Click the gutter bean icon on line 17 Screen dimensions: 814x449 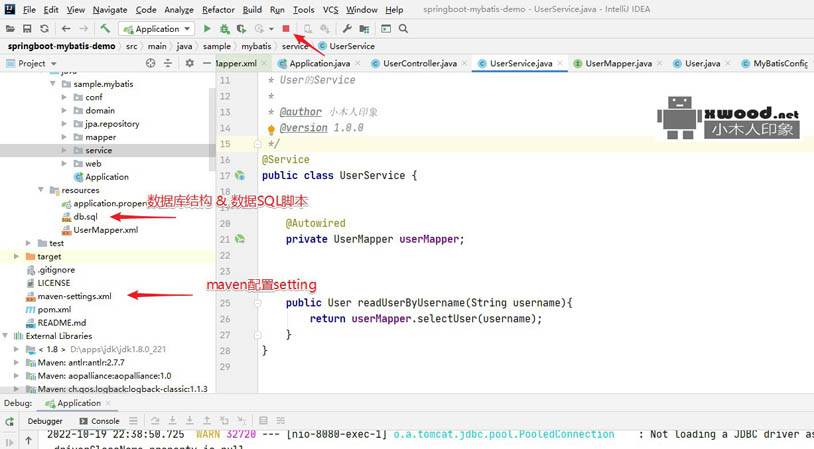(239, 175)
